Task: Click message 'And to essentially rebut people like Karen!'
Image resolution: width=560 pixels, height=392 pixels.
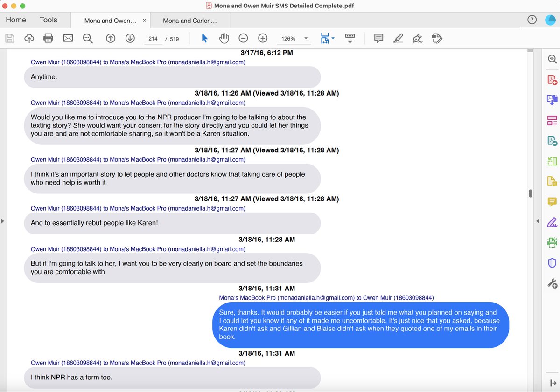Action: pyautogui.click(x=172, y=223)
